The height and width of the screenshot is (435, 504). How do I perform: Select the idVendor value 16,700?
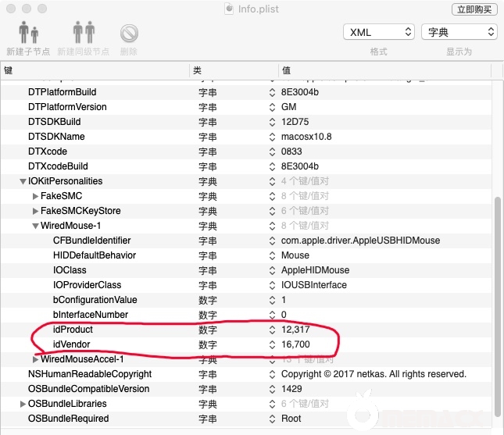[x=296, y=344]
